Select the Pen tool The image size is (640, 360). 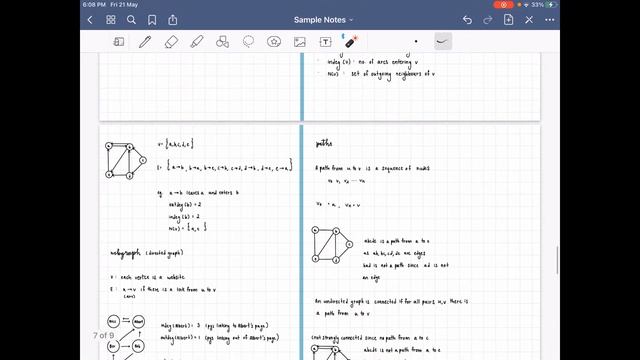[x=145, y=42]
